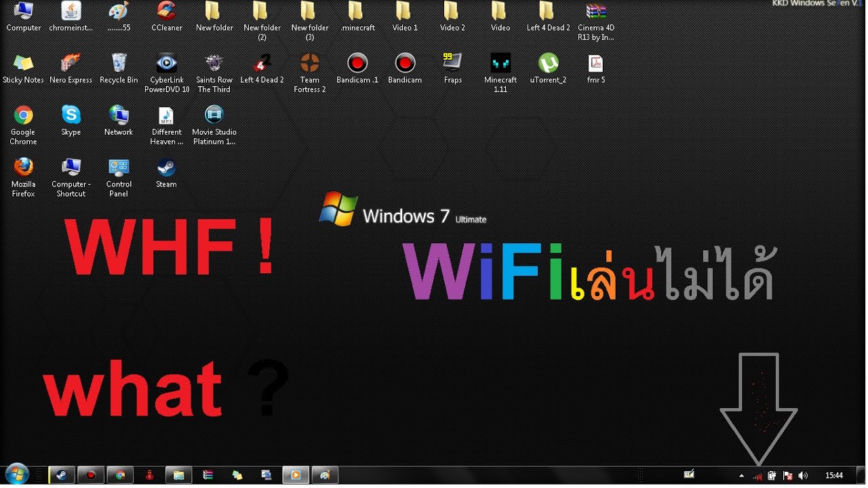Image resolution: width=868 pixels, height=488 pixels.
Task: Open the Windows Start menu
Action: point(16,474)
